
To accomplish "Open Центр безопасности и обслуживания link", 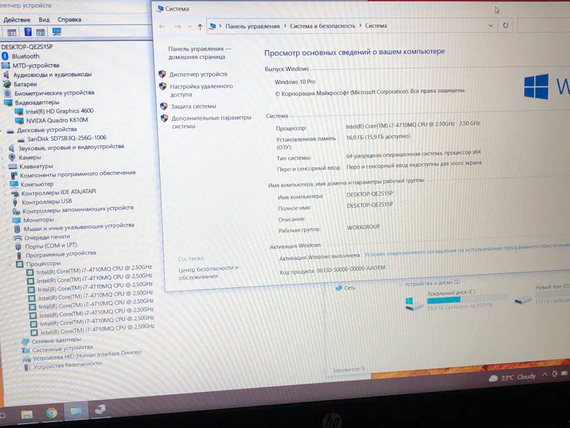I will tap(208, 272).
